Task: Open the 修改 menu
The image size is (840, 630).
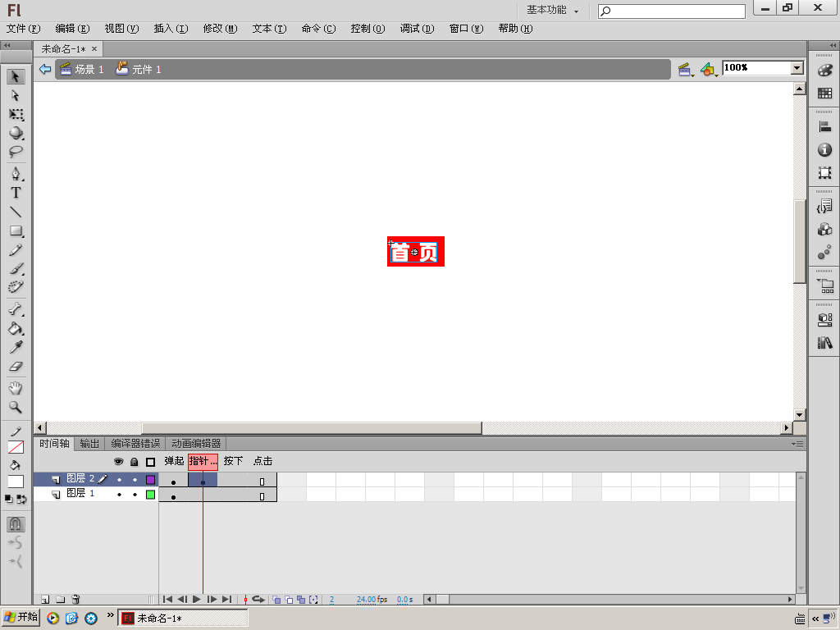Action: 220,29
